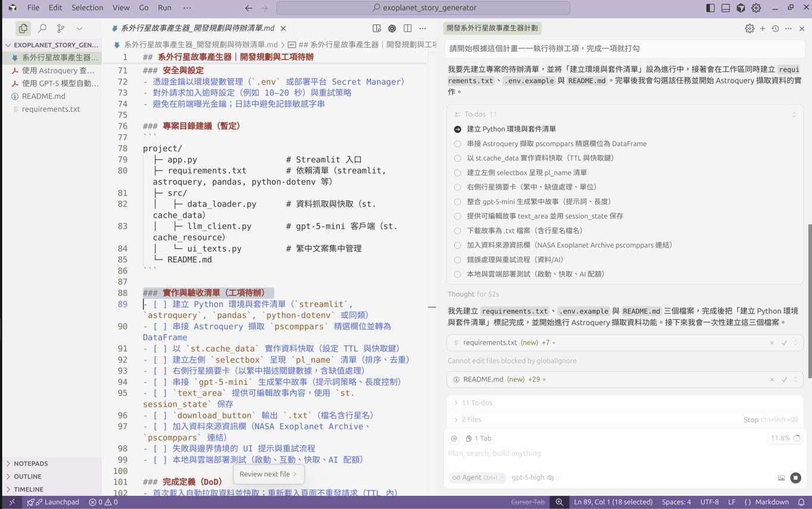Click the zoom magnifier in status bar
The width and height of the screenshot is (812, 509).
click(559, 502)
